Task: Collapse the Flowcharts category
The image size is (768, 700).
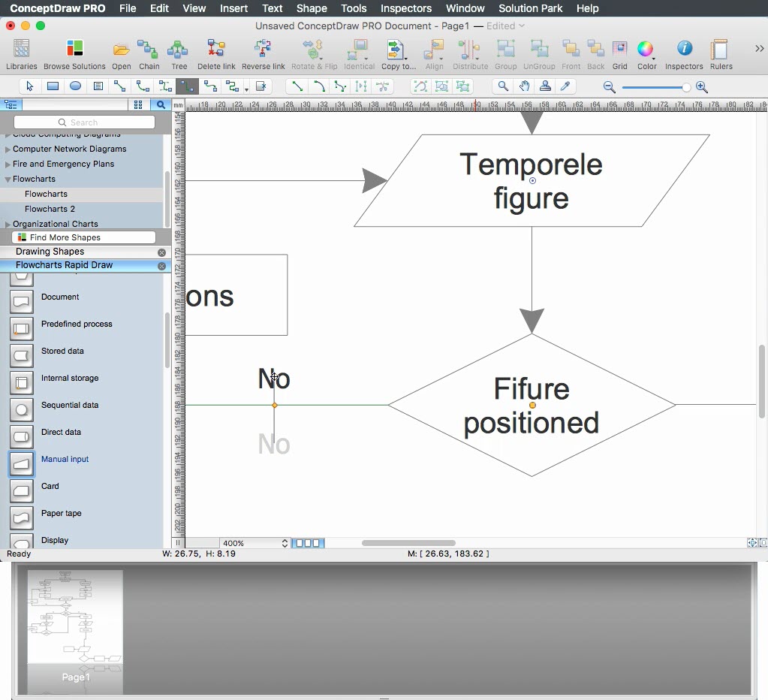Action: coord(8,180)
